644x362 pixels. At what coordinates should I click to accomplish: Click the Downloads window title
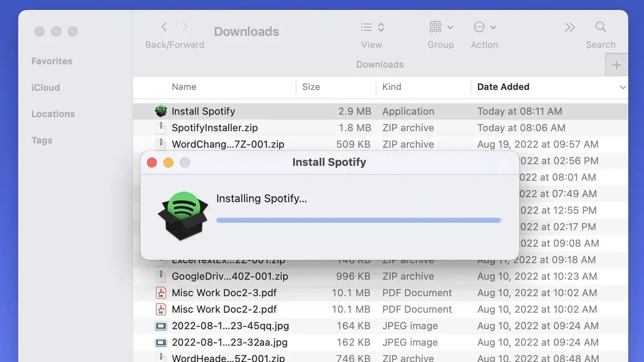pyautogui.click(x=246, y=32)
